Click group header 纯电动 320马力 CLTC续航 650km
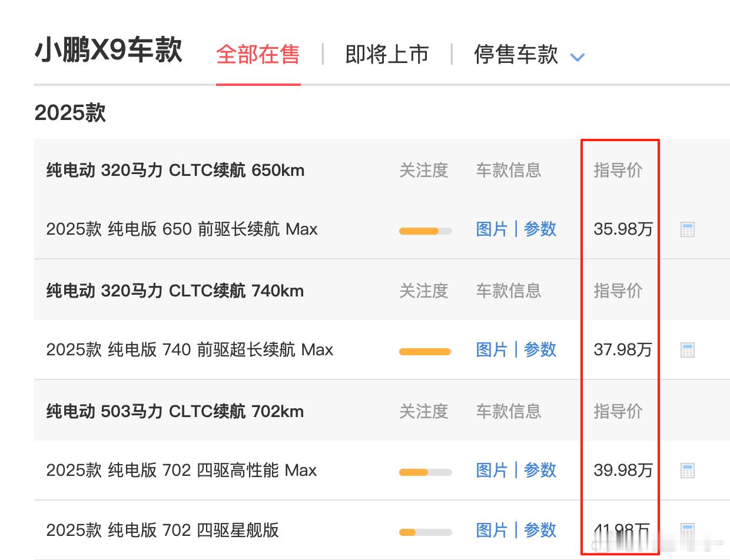This screenshot has height=560, width=730. pyautogui.click(x=175, y=171)
